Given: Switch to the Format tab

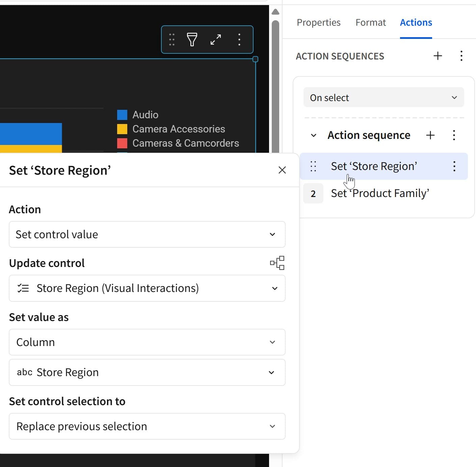Looking at the screenshot, I should pos(370,22).
